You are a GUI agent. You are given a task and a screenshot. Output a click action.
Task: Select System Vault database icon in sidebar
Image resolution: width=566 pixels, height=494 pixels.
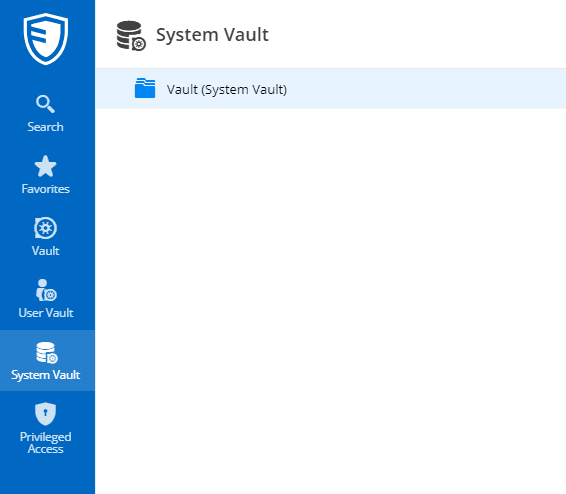point(47,353)
